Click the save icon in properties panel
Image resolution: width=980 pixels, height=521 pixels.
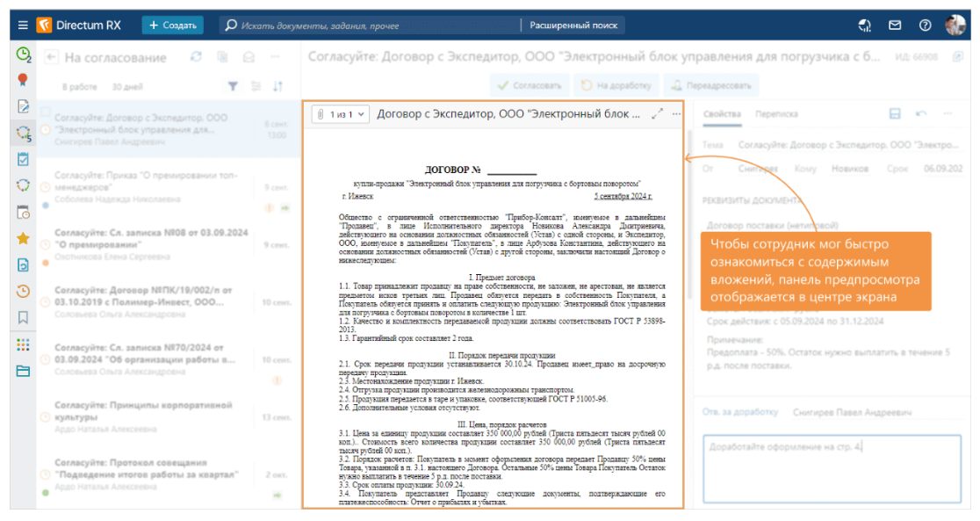coord(895,113)
